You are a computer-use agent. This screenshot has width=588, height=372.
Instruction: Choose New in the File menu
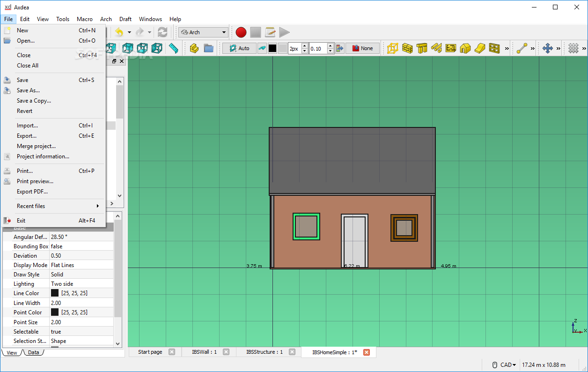tap(54, 30)
